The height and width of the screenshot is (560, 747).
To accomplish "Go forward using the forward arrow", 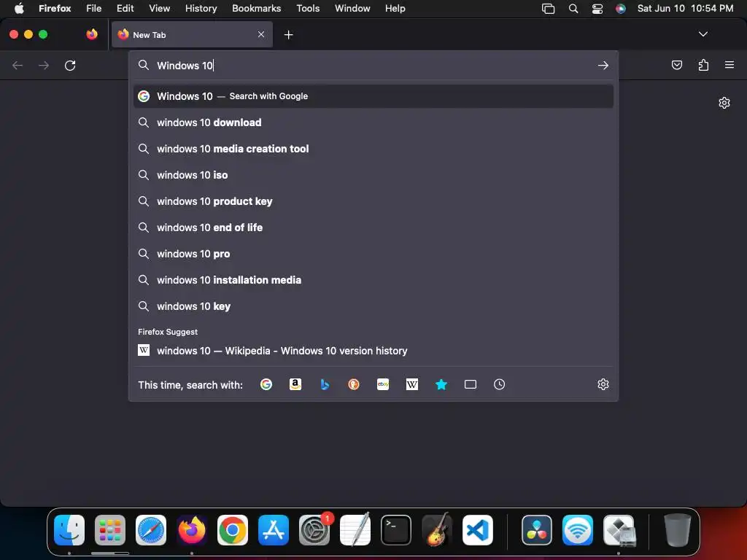I will pos(44,65).
